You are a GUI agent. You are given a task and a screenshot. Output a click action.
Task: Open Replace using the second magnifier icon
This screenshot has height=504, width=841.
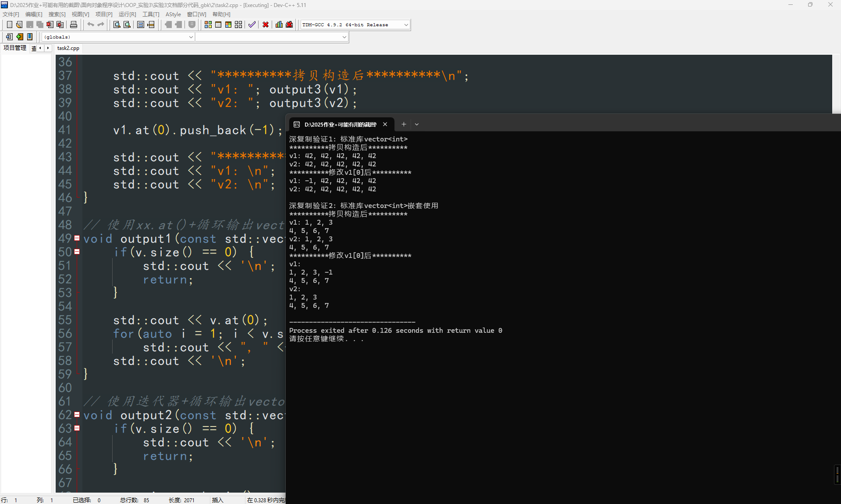(x=127, y=25)
